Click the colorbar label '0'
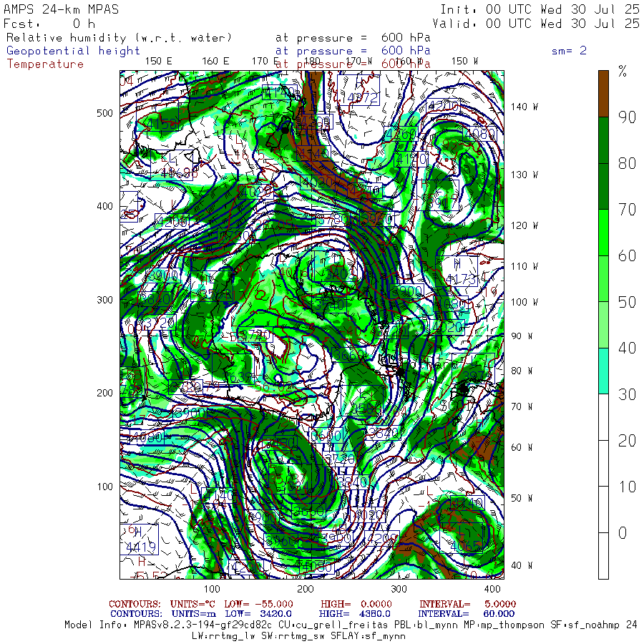Image resolution: width=644 pixels, height=644 pixels. tap(623, 533)
